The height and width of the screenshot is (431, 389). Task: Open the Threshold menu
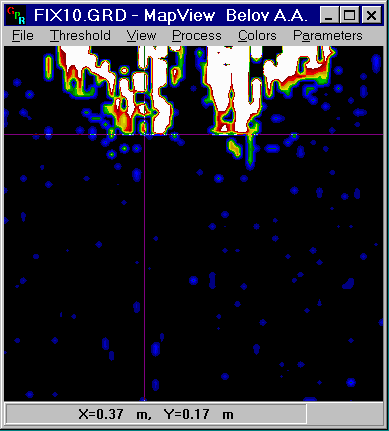pyautogui.click(x=80, y=36)
